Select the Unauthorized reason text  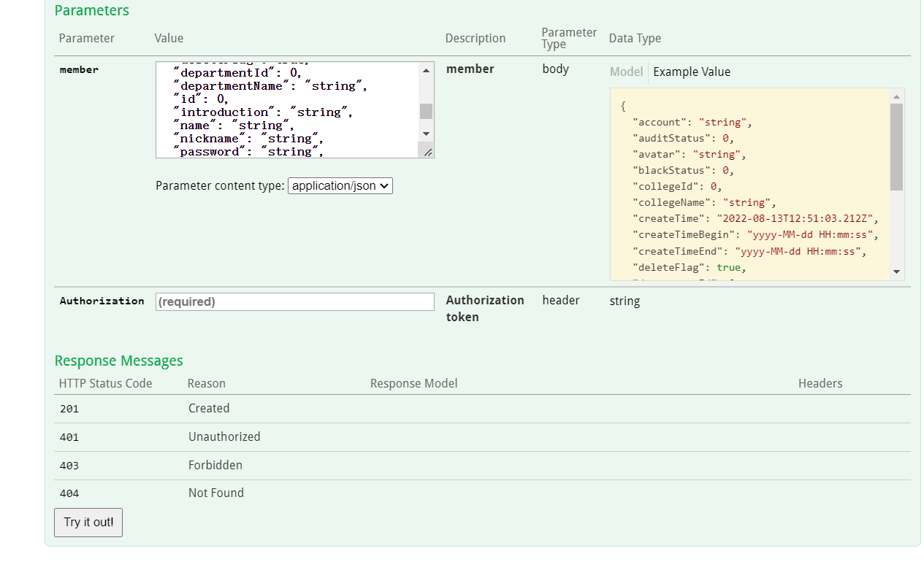click(x=224, y=436)
